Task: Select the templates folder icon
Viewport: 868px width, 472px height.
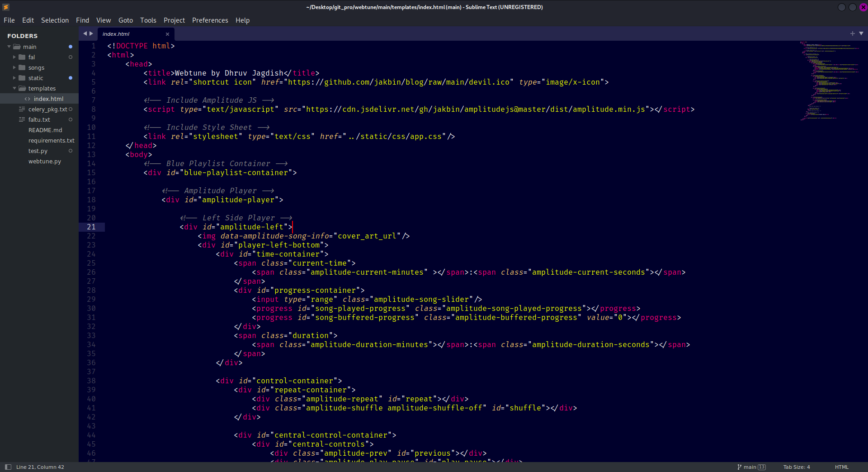Action: 22,88
